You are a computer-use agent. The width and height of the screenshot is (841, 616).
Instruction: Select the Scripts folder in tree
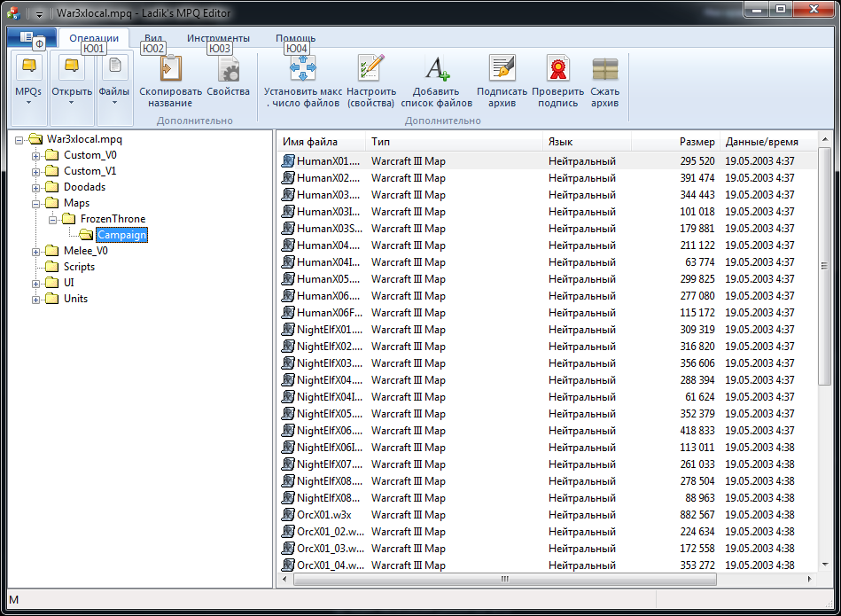pos(79,267)
